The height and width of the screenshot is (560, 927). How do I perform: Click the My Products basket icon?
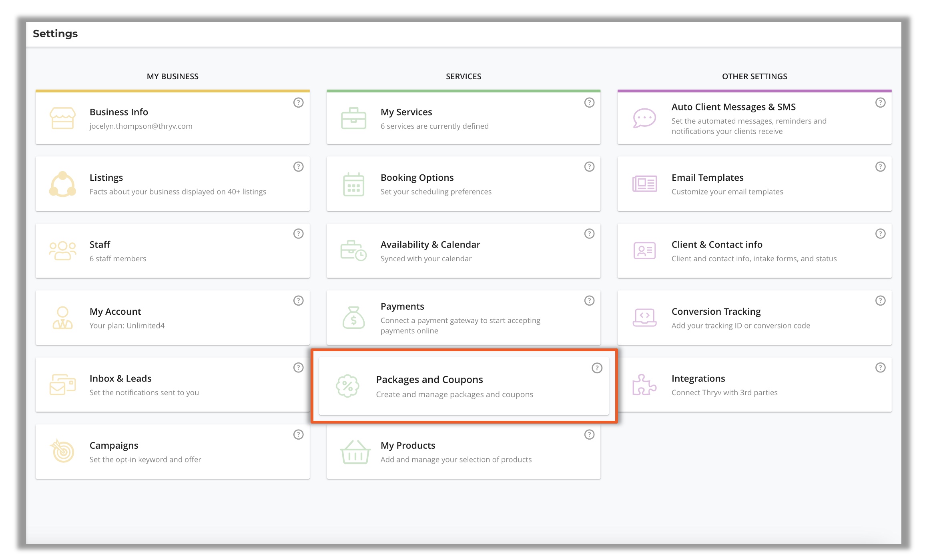(x=355, y=452)
